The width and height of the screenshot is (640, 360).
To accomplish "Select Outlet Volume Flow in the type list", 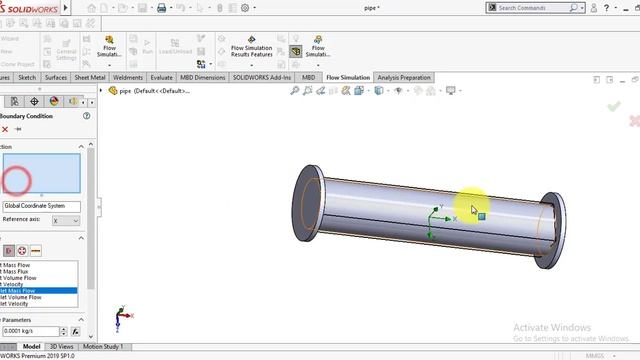I will [39, 297].
